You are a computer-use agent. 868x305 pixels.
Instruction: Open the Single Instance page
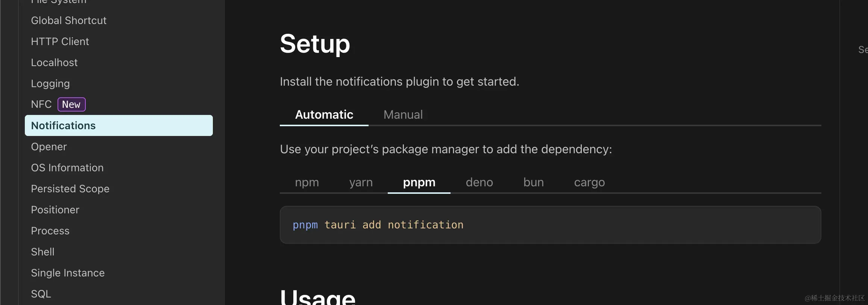(68, 273)
